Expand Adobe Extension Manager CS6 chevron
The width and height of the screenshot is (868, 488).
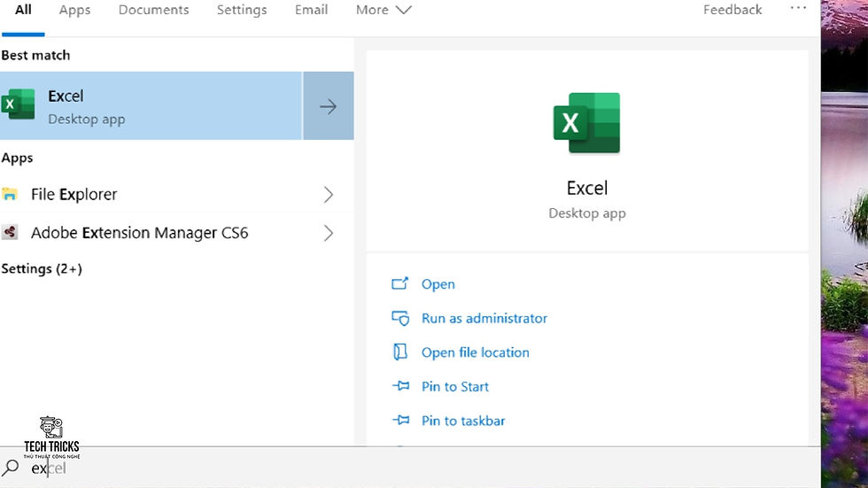click(329, 232)
